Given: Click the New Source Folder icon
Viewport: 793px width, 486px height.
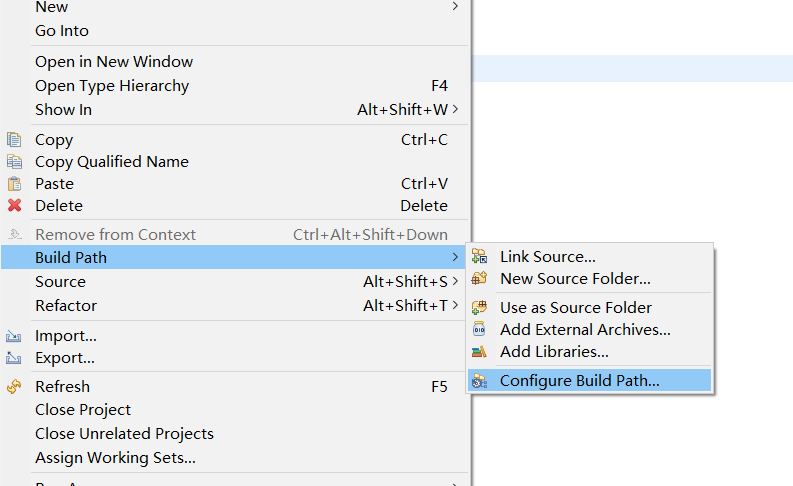Looking at the screenshot, I should click(x=480, y=279).
